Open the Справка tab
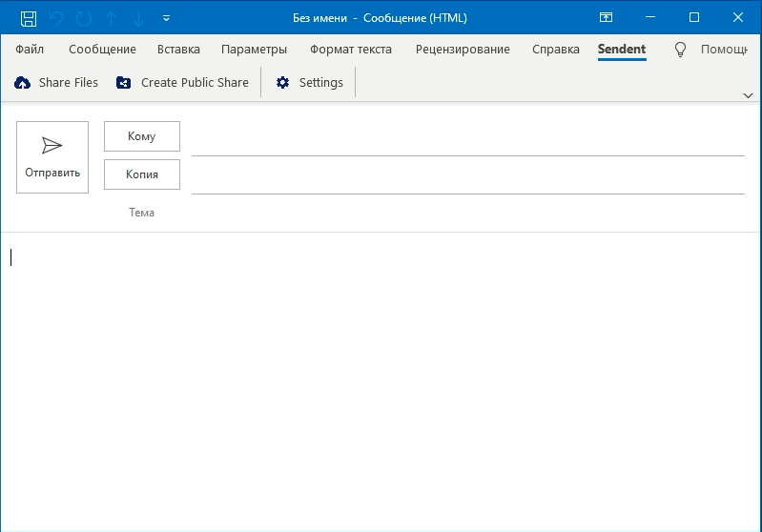Screen dimensions: 762x532 [555, 49]
